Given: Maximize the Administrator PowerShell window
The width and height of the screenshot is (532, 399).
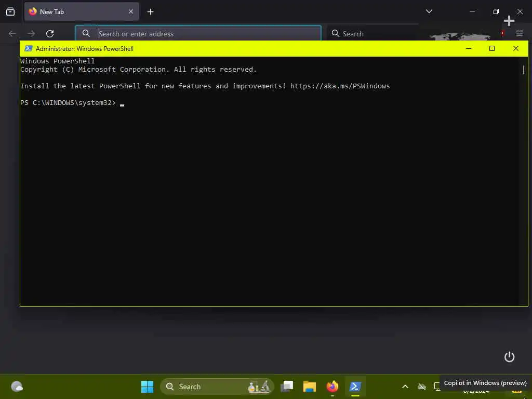Looking at the screenshot, I should pos(492,48).
